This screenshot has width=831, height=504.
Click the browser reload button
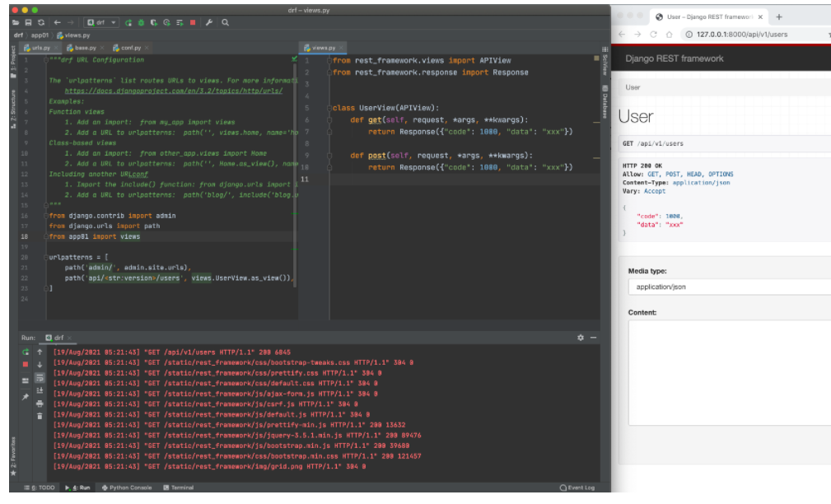[653, 35]
